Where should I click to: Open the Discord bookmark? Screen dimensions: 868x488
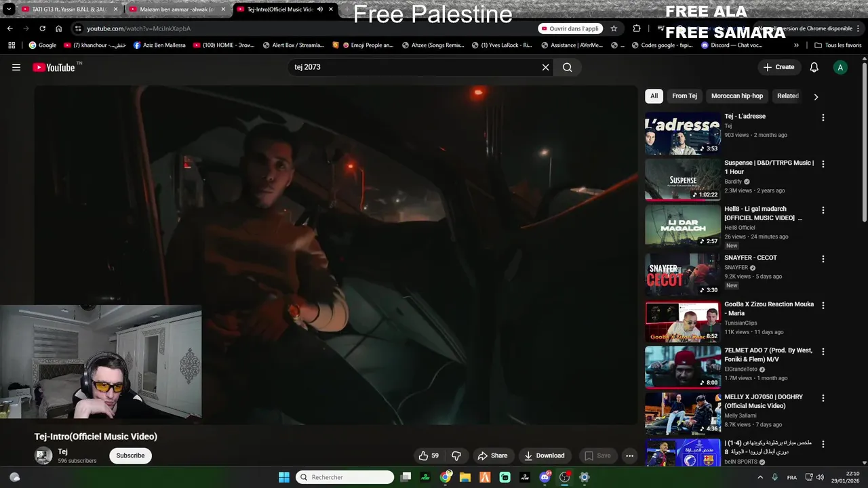(x=732, y=45)
